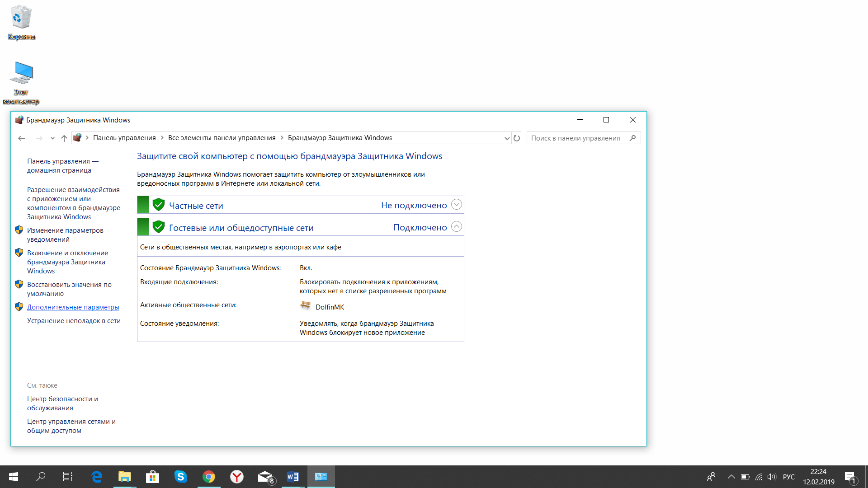Open Skype from taskbar

coord(181,477)
